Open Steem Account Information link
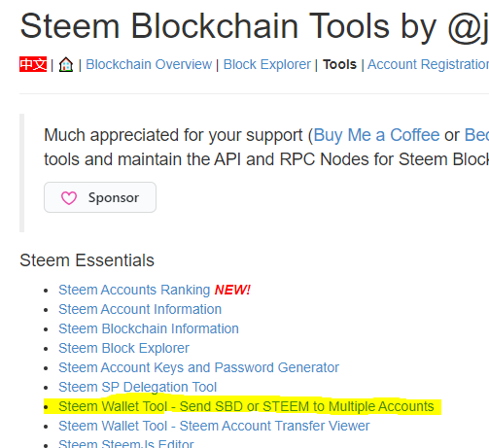Viewport: 489px width, 448px height. tap(140, 309)
